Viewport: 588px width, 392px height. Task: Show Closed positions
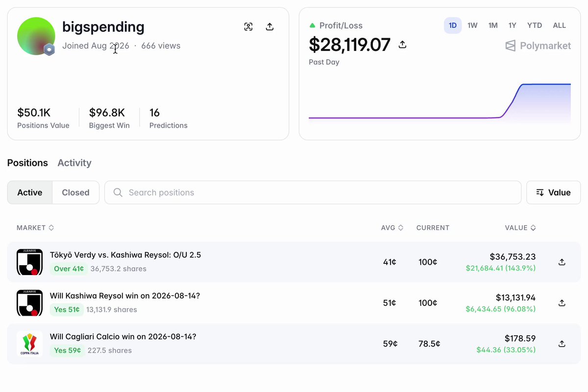[75, 192]
